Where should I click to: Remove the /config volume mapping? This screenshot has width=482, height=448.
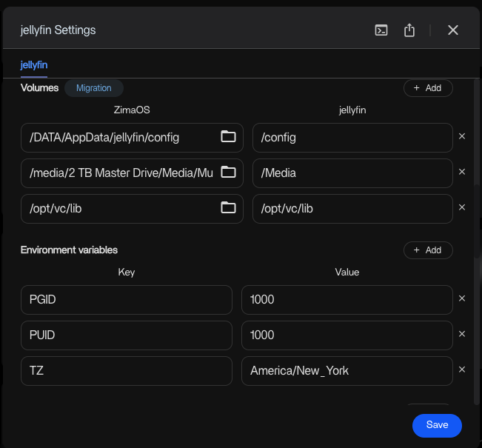click(x=462, y=137)
